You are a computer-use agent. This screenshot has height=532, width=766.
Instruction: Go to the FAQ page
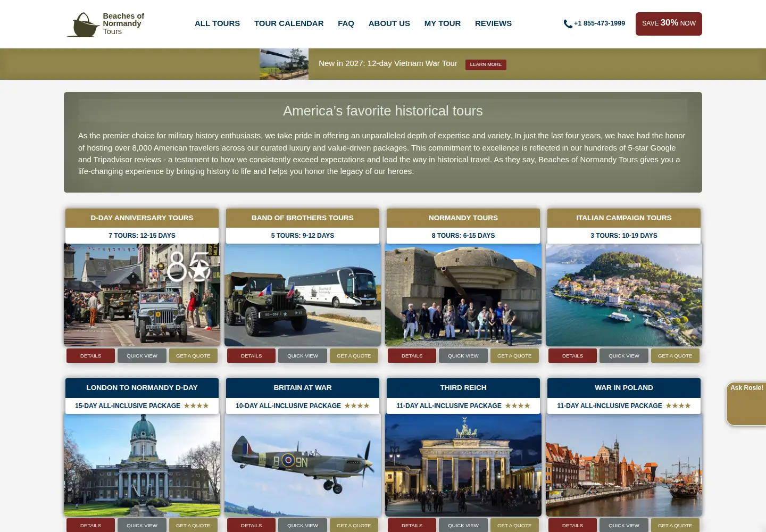[x=346, y=23]
